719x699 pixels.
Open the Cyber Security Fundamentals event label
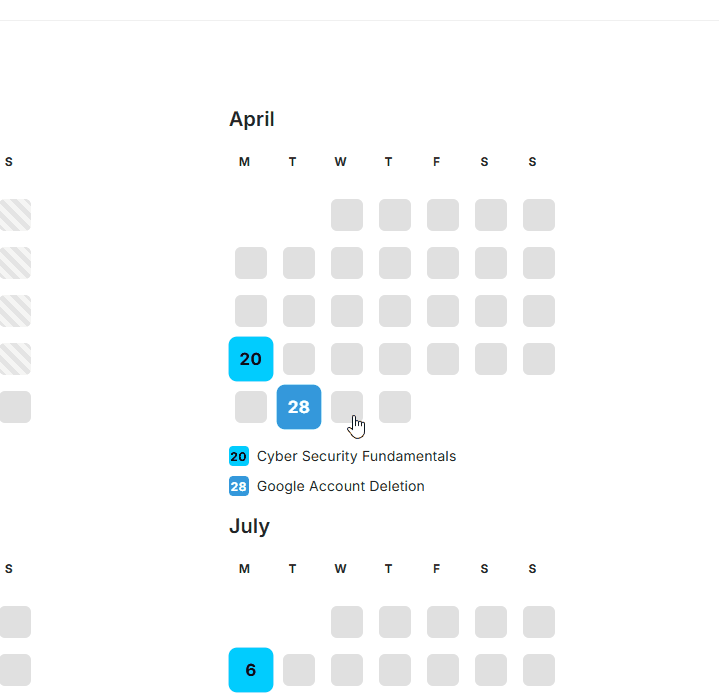point(356,457)
